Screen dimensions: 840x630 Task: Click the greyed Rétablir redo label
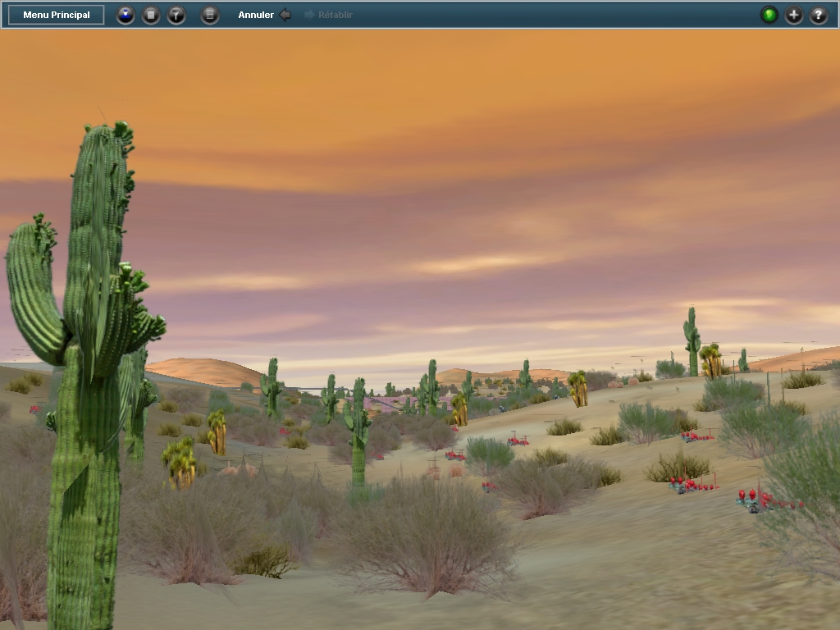[336, 15]
